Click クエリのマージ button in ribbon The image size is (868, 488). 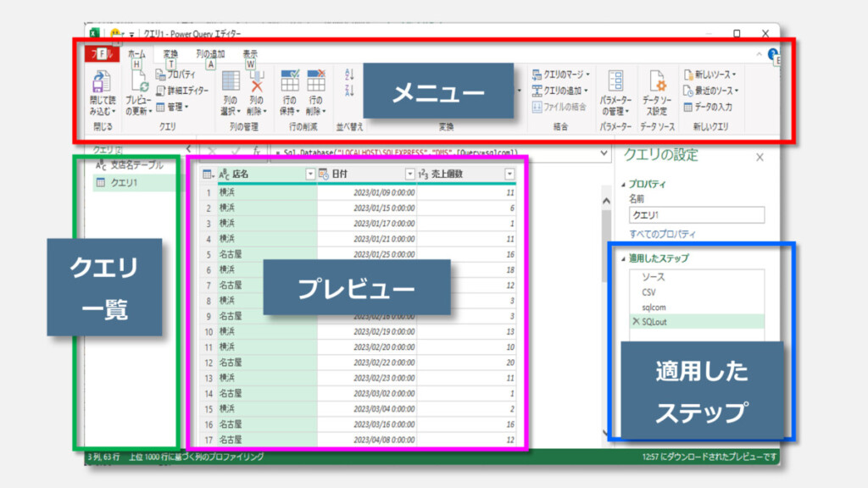point(561,75)
